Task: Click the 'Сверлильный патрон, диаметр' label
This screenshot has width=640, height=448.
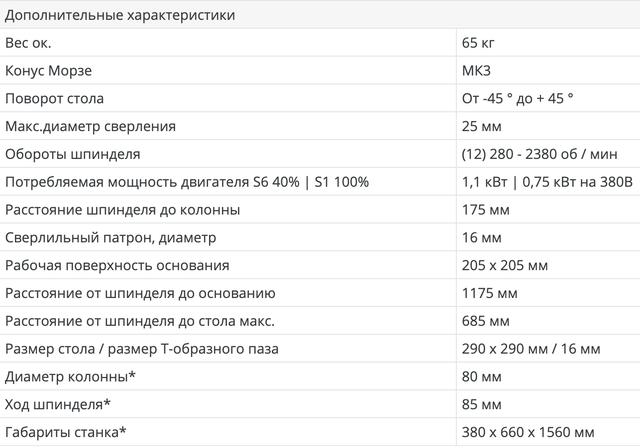Action: 110,238
